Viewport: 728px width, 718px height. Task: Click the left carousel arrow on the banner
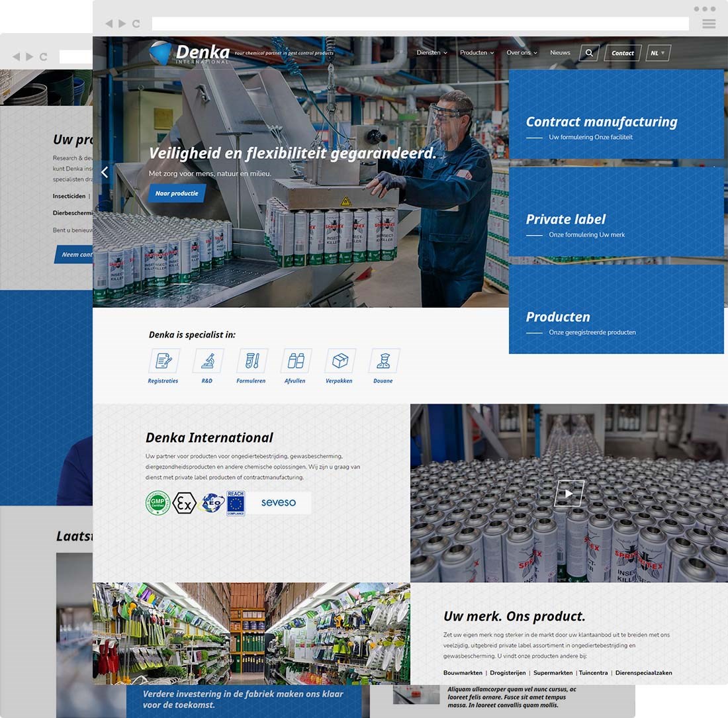point(104,171)
